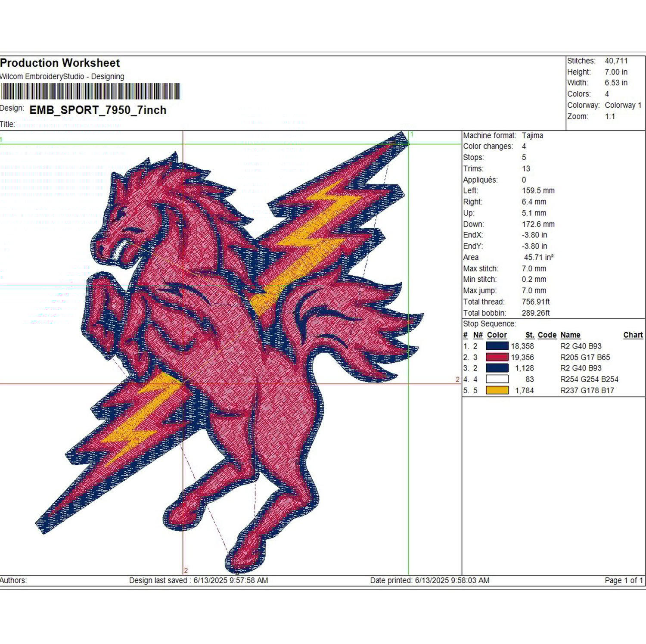The height and width of the screenshot is (644, 646).
Task: Select the Trims value '13'
Action: [526, 169]
